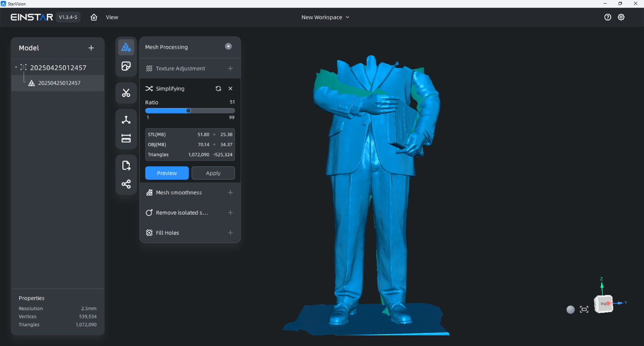Click the share icon in sidebar
644x346 pixels.
126,184
